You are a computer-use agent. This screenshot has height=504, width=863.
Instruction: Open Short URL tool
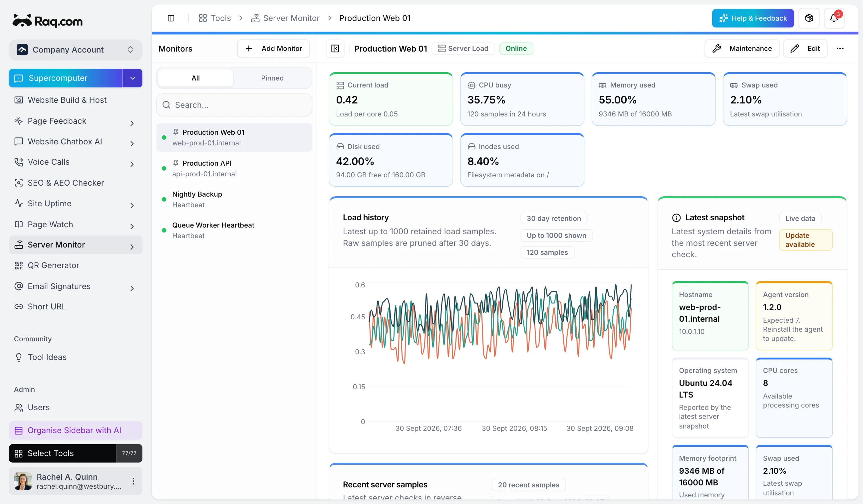click(75, 307)
